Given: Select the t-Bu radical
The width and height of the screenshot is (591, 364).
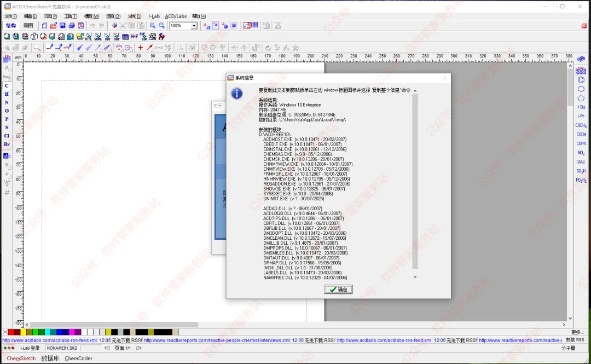Looking at the screenshot, I should (581, 107).
